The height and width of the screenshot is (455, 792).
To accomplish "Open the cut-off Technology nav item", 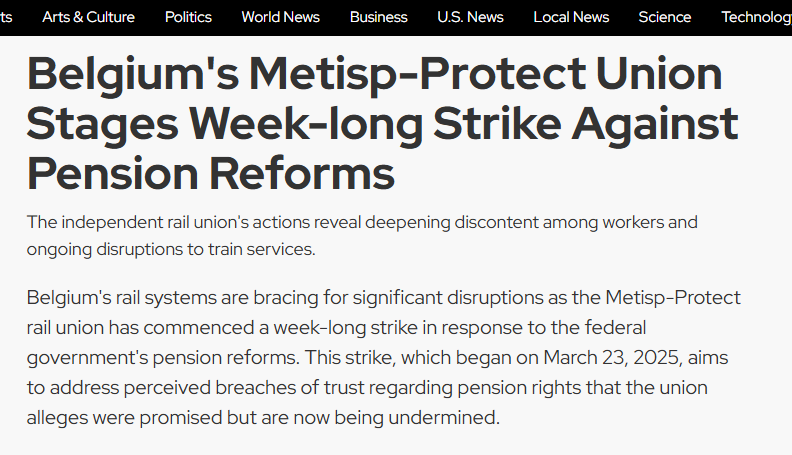I will (x=756, y=17).
